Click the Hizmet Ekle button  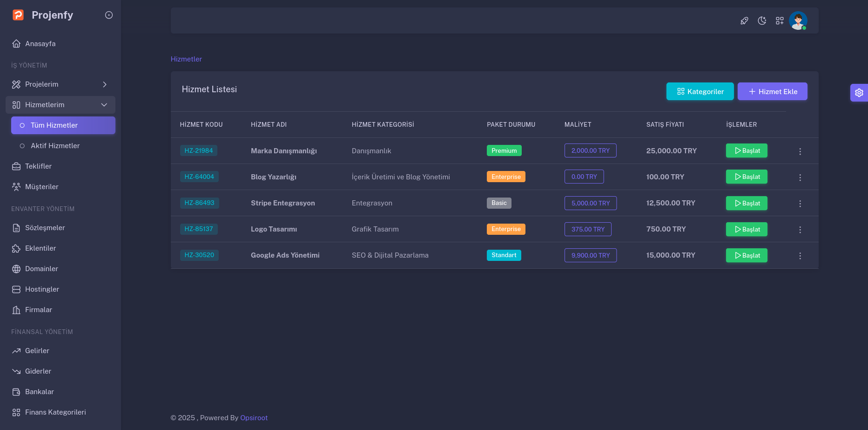(x=772, y=91)
